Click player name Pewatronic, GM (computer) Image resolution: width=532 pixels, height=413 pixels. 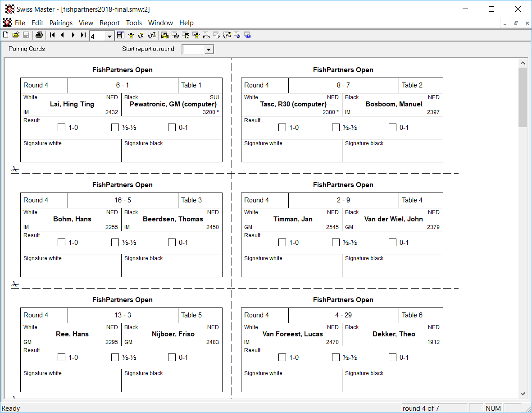click(x=173, y=104)
